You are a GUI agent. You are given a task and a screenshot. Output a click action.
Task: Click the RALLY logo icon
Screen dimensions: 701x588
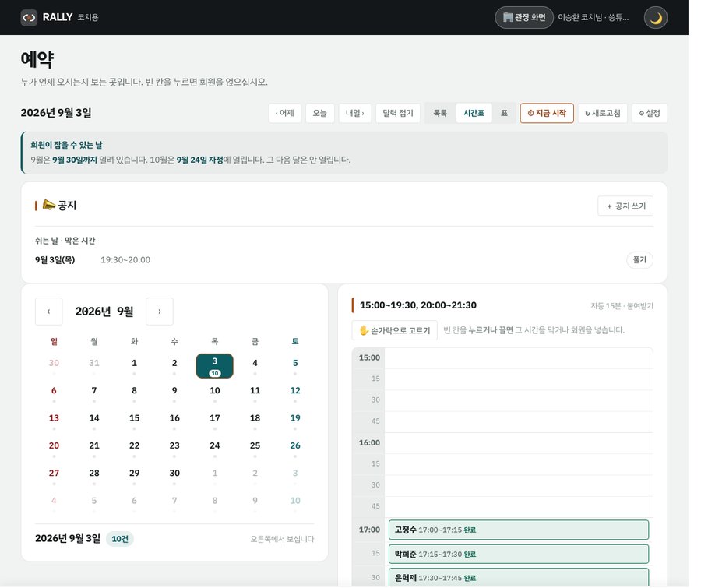(29, 17)
